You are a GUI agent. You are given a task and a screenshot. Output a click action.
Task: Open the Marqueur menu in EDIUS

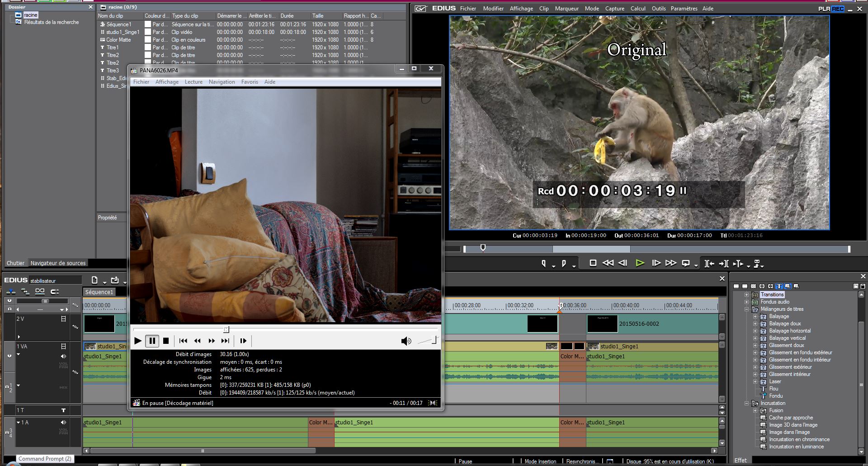566,9
